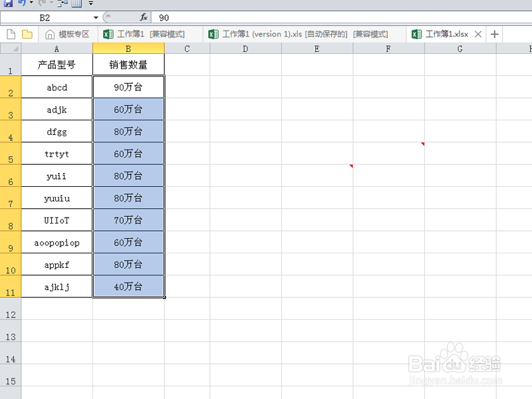Click the 60万台 cell next to trtyt
Viewport: 532px width, 399px height.
point(128,154)
